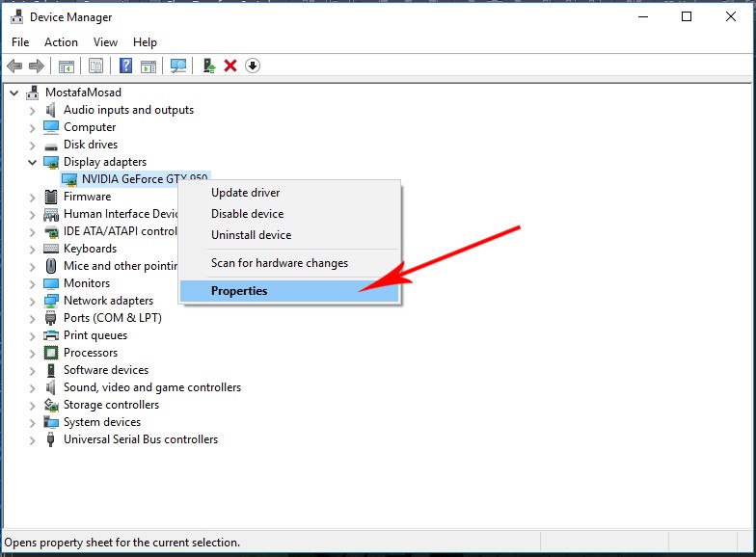Expand the System devices chevron
The width and height of the screenshot is (756, 557).
[x=33, y=422]
